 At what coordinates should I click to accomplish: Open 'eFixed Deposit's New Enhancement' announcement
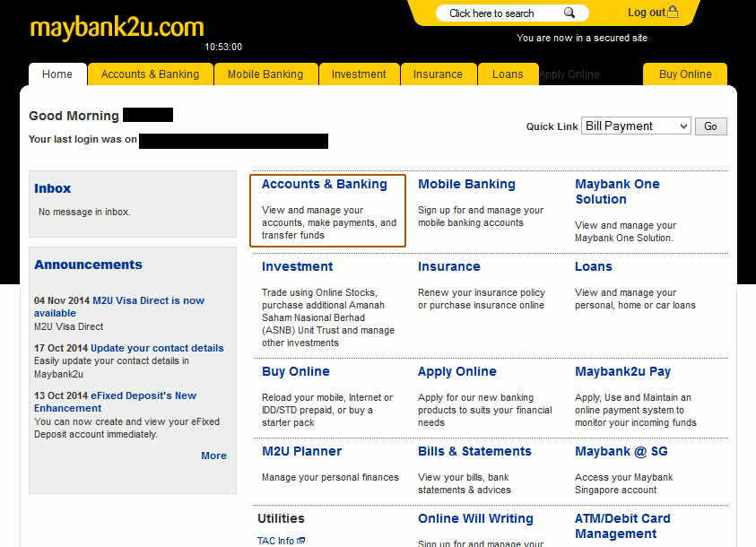[115, 402]
